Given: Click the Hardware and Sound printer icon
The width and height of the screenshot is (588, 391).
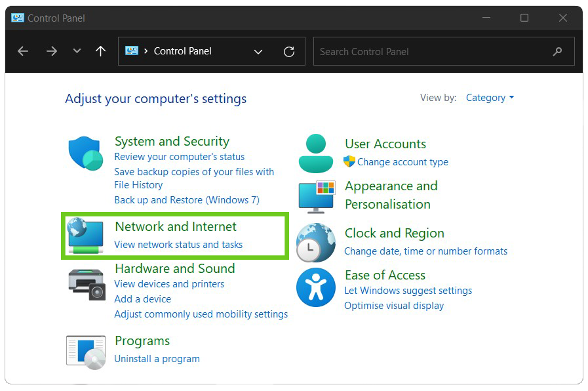Looking at the screenshot, I should pos(86,283).
